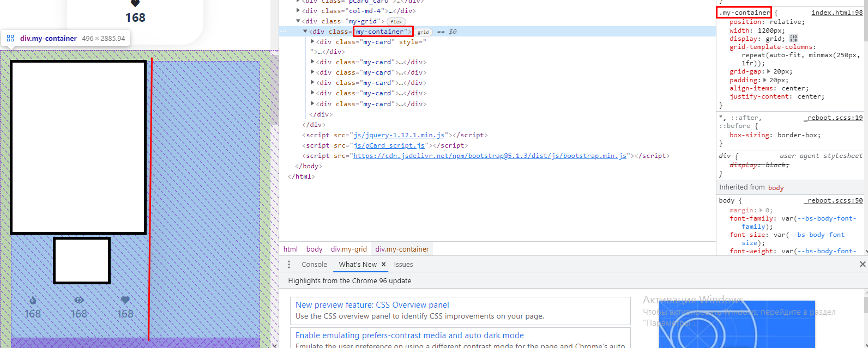Click the flex badge on my-grid element

(396, 22)
